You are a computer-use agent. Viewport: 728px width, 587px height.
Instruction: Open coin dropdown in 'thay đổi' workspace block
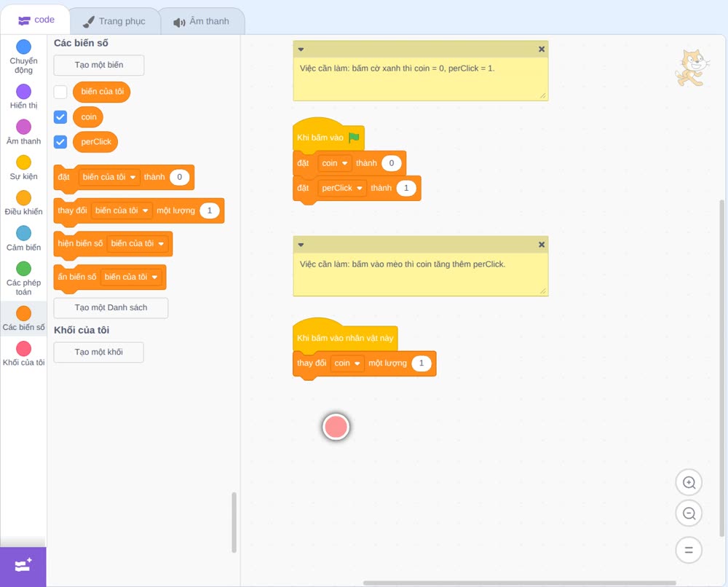(347, 363)
